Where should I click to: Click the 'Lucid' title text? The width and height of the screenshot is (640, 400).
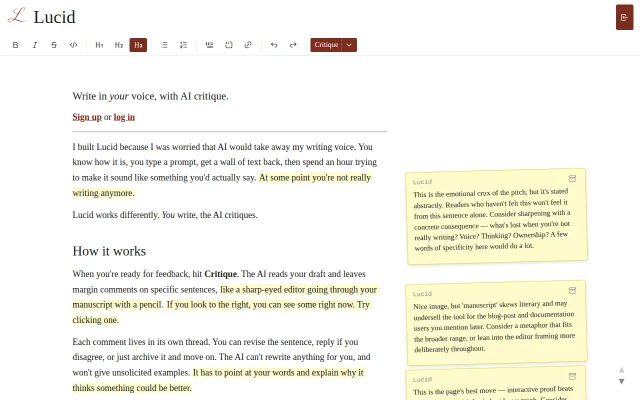[x=54, y=17]
